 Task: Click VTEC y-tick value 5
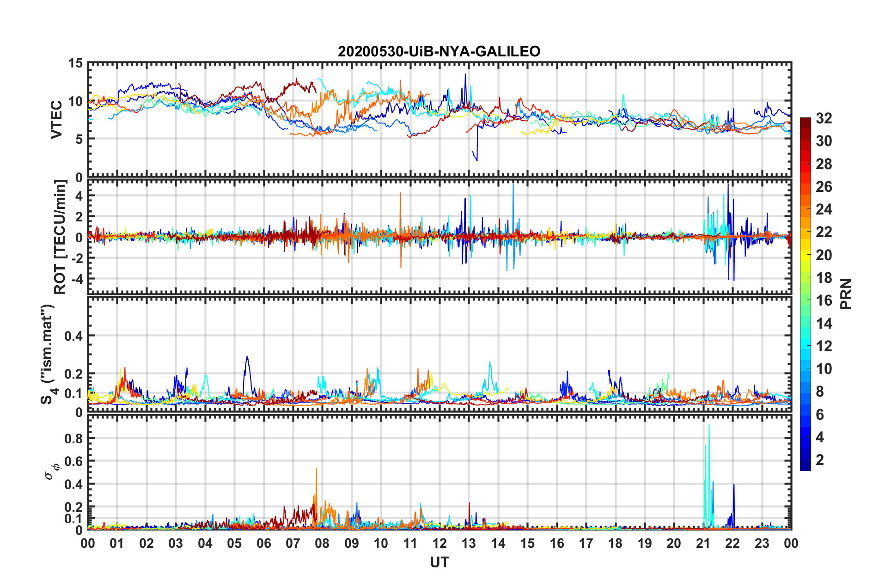coord(79,139)
